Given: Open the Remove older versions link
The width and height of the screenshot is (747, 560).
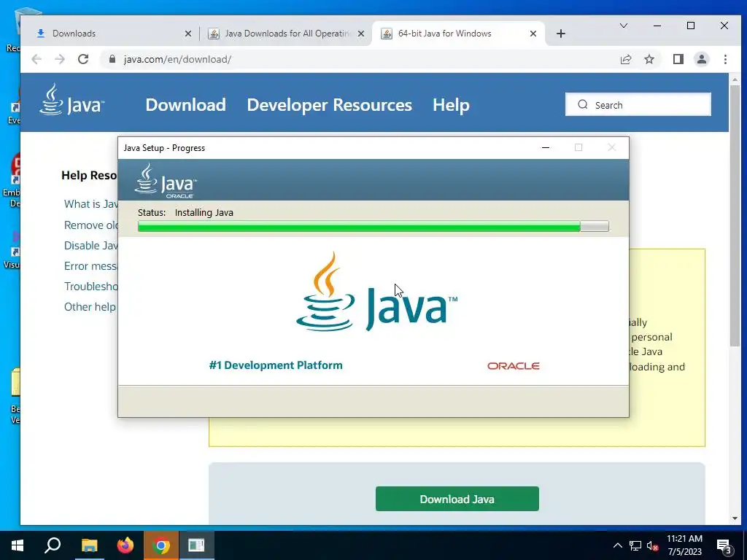Looking at the screenshot, I should 91,225.
